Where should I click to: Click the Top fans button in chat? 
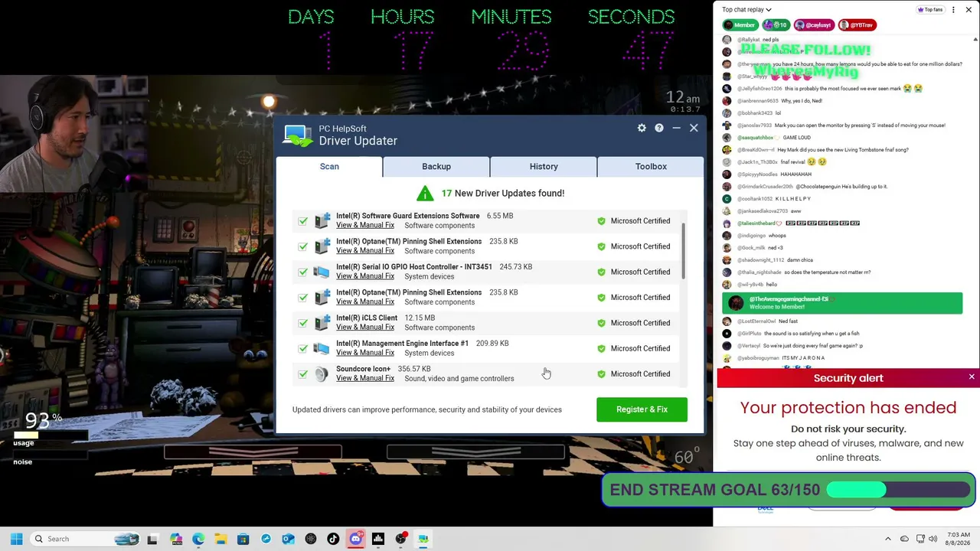[930, 10]
